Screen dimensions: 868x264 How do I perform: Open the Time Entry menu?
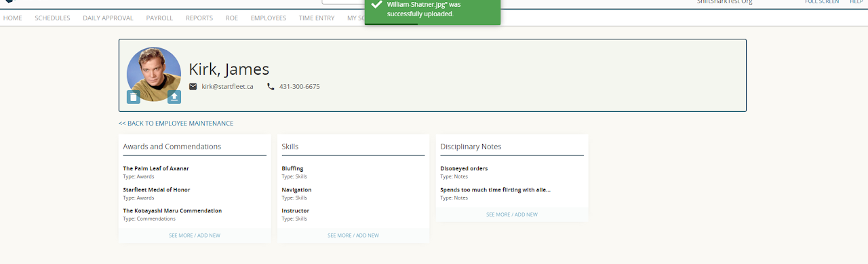pyautogui.click(x=317, y=18)
